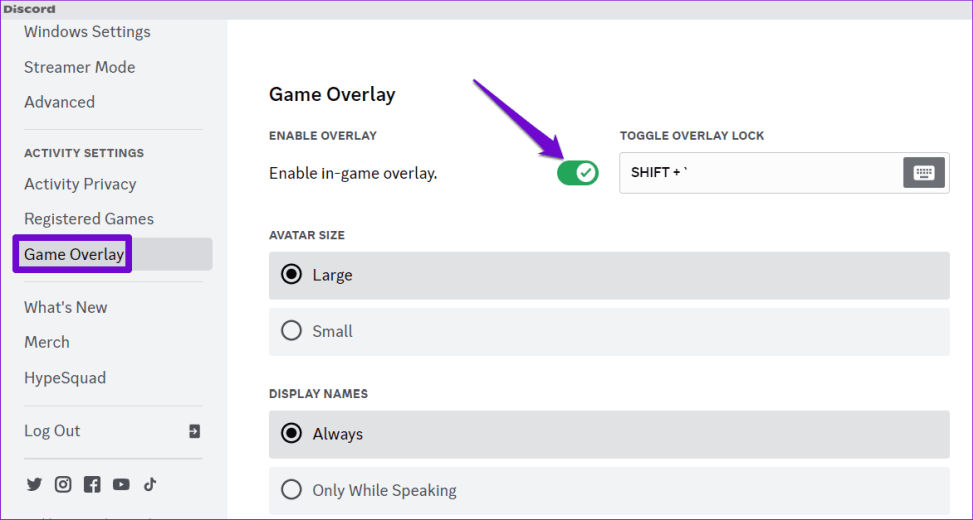Screen dimensions: 973x520
Task: Open the YouTube social icon
Action: (x=121, y=484)
